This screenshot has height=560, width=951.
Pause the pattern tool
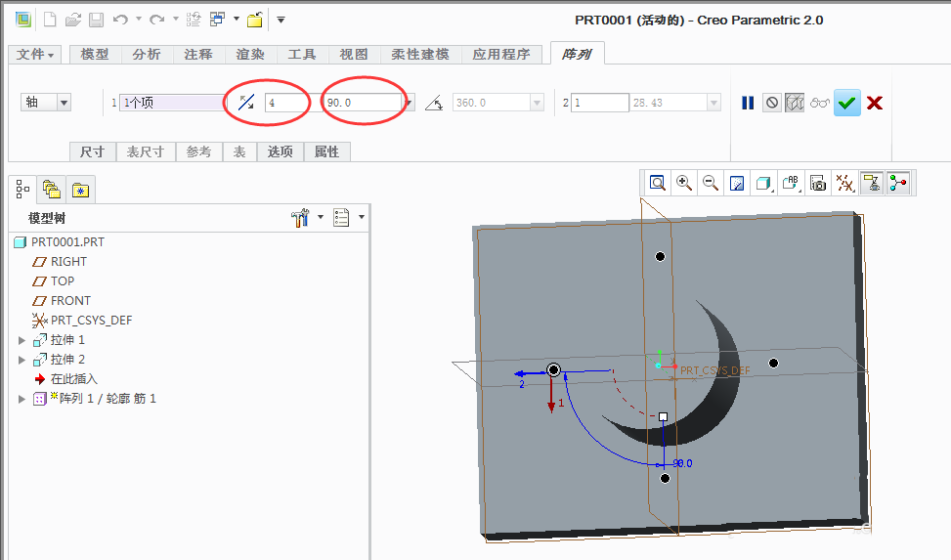click(x=748, y=103)
